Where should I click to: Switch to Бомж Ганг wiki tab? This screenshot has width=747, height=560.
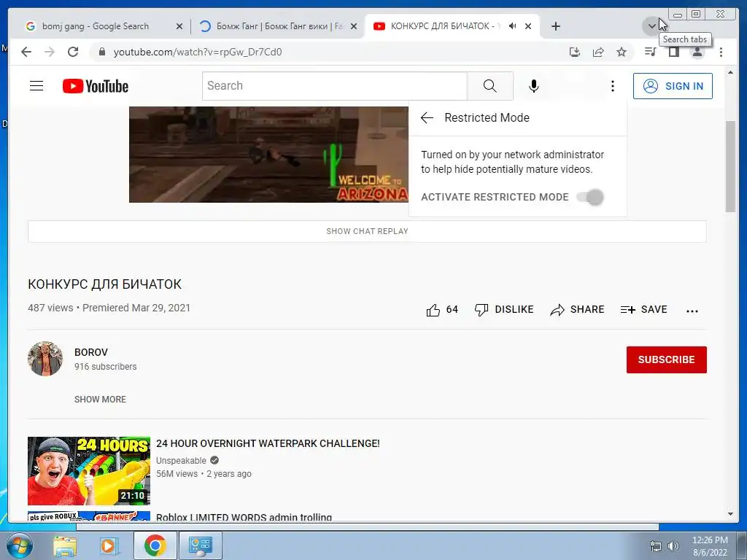coord(279,26)
